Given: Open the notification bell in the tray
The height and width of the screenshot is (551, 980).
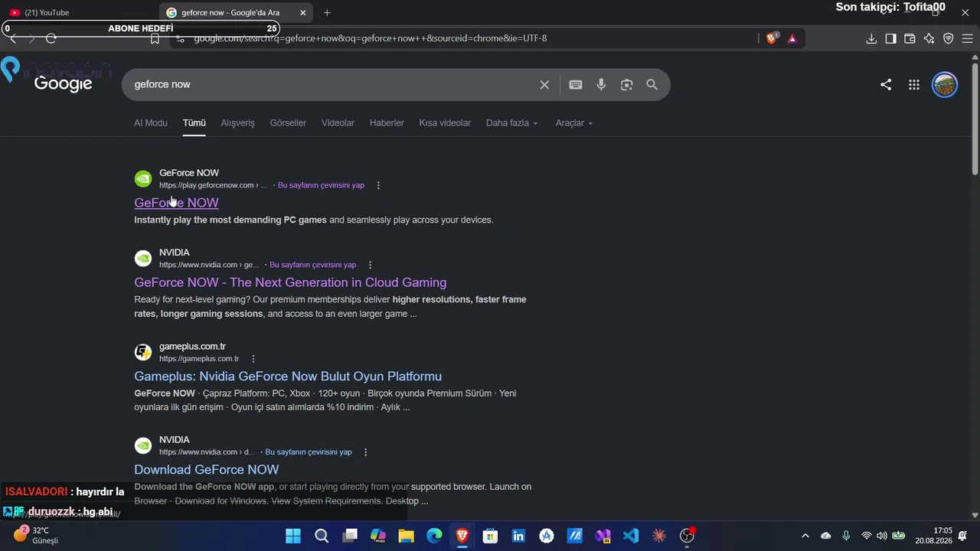Looking at the screenshot, I should (963, 536).
